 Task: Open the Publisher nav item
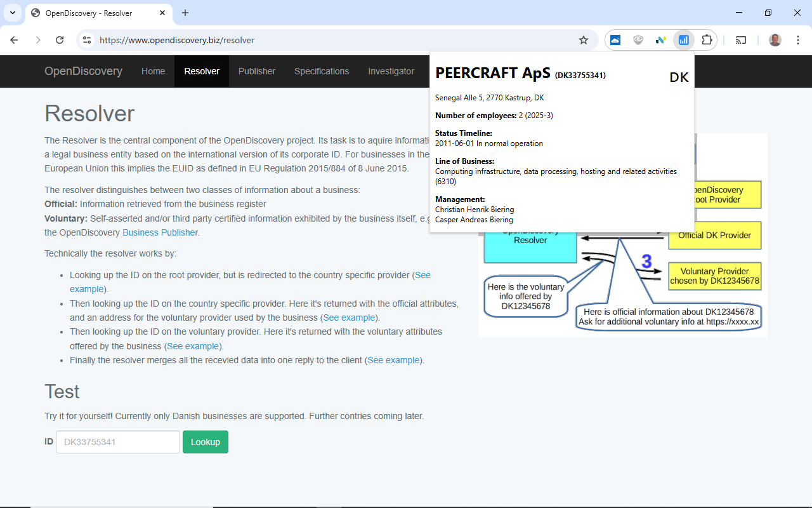point(257,71)
